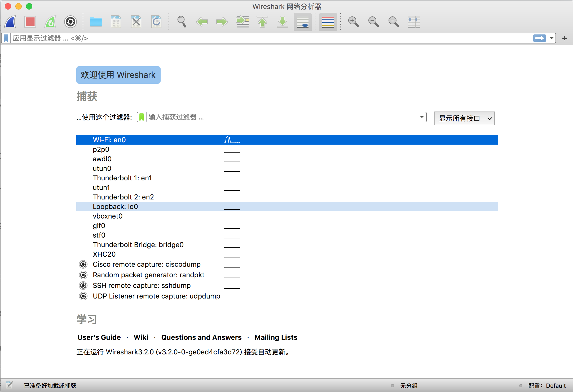Start capture with the shark fin icon
The image size is (573, 392).
(11, 22)
